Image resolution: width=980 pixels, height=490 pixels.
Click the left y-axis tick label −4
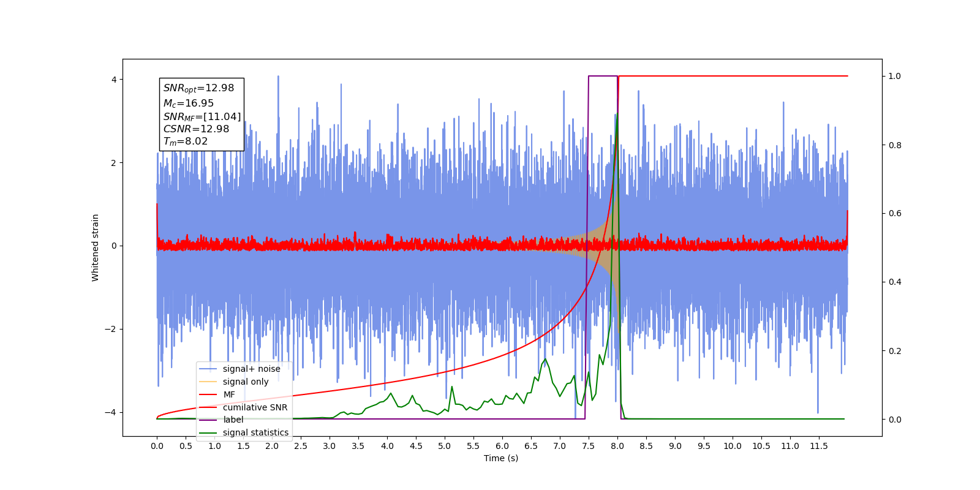[x=110, y=412]
